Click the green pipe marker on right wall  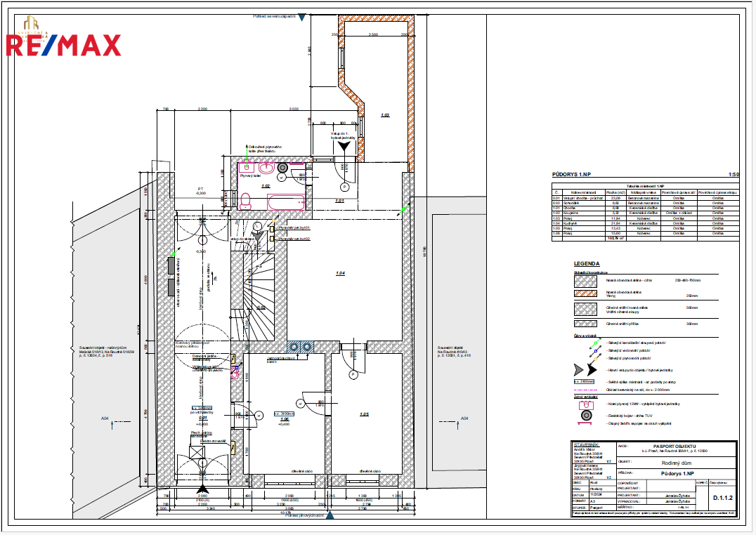pos(403,210)
